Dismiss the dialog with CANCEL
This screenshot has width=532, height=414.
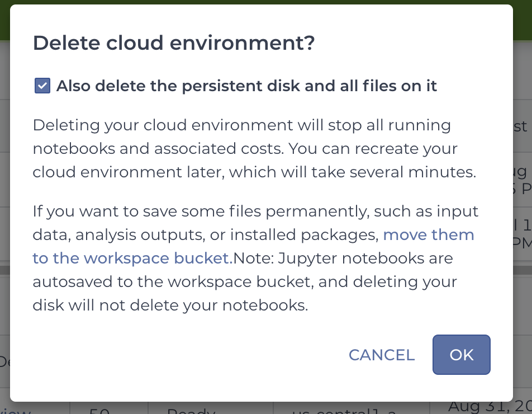(x=382, y=355)
